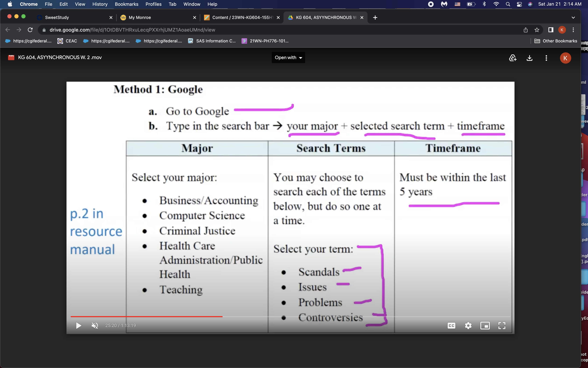Open the History menu
This screenshot has height=368, width=588.
100,4
